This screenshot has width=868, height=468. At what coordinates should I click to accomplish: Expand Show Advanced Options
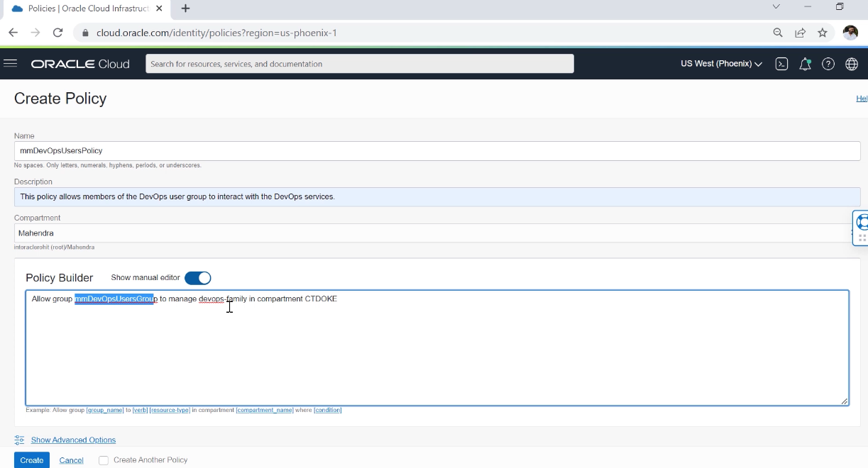[73, 440]
